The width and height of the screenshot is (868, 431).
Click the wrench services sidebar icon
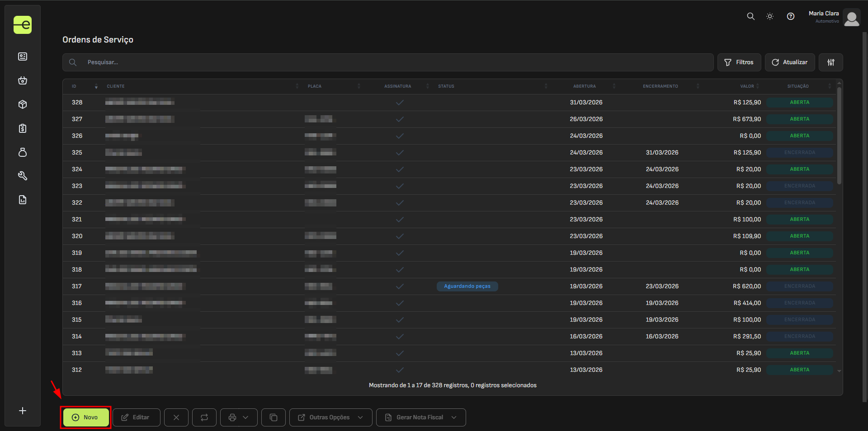click(23, 176)
